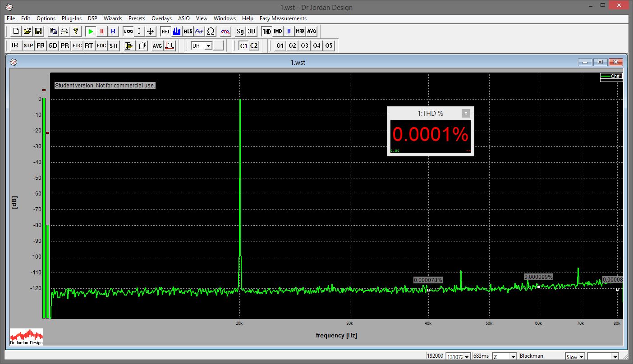The height and width of the screenshot is (364, 633).
Task: Click the 0.000078% harmonic marker label
Action: [428, 280]
